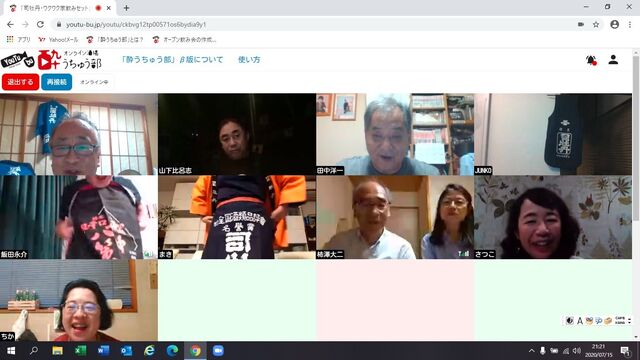Close the current browser tab
This screenshot has width=640, height=360.
point(109,8)
